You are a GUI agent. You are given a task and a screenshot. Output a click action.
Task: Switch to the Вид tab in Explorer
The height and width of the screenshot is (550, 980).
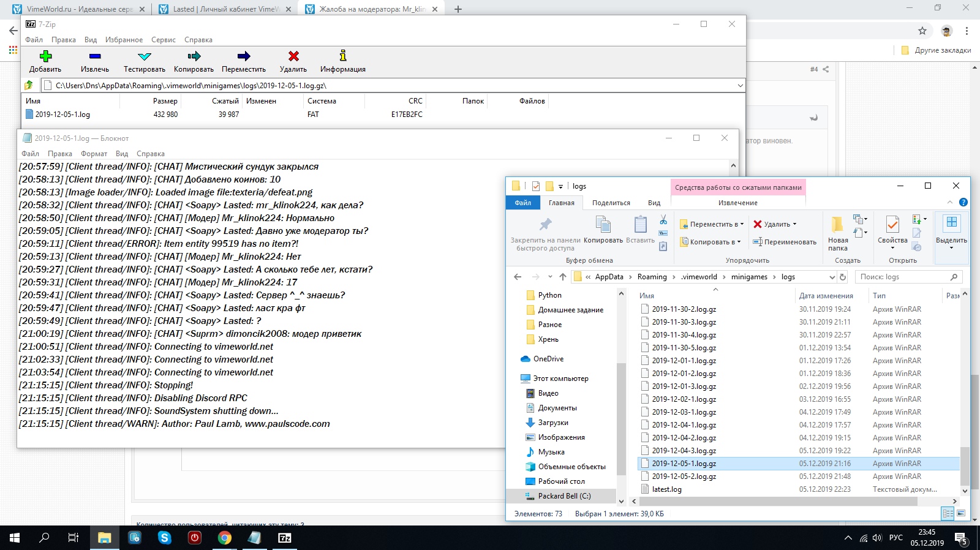point(654,203)
